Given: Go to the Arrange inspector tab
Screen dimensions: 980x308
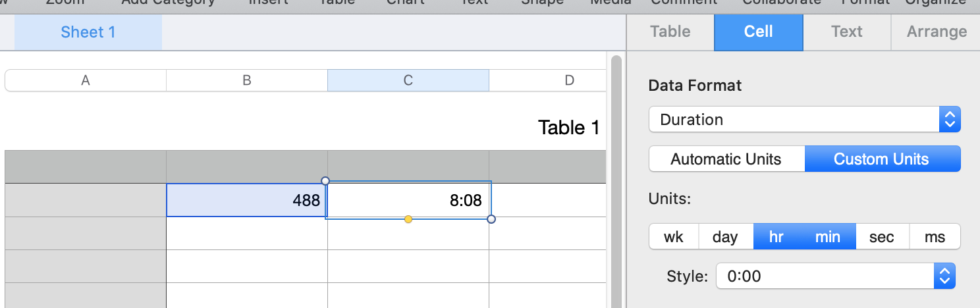Looking at the screenshot, I should click(936, 32).
